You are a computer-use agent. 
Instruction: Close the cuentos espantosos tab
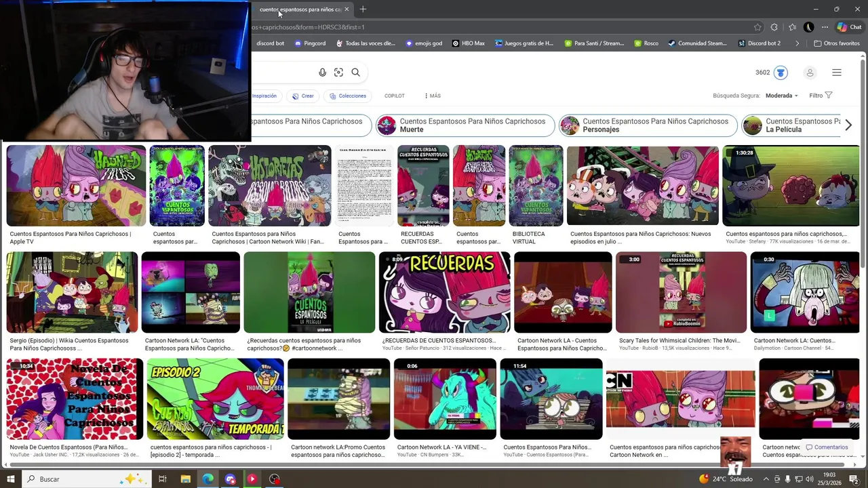point(347,9)
